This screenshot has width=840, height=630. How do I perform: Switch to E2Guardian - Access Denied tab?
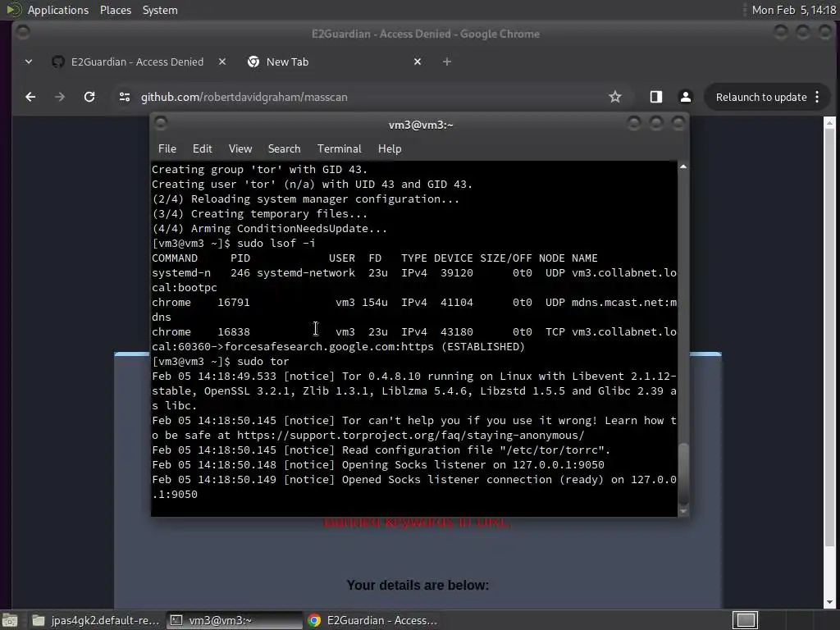click(x=137, y=62)
